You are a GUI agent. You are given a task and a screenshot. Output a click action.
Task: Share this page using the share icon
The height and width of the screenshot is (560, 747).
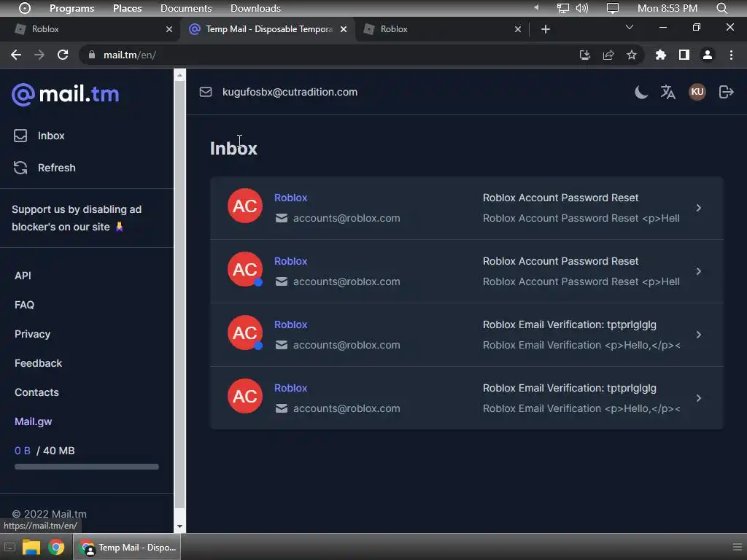608,55
